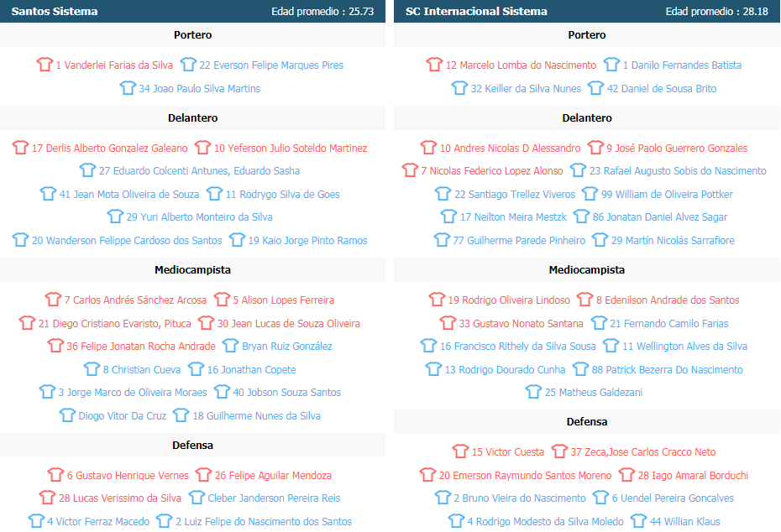Click shirt icon beside Yuri Alberto Monteiro da Silva
Image resolution: width=781 pixels, height=532 pixels.
coord(115,217)
